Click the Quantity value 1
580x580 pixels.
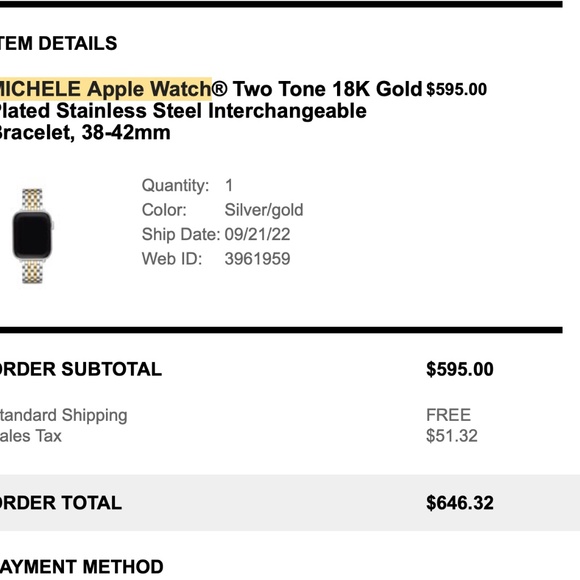[229, 185]
